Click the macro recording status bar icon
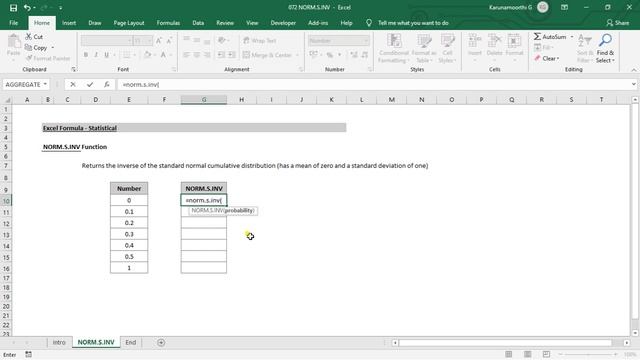The height and width of the screenshot is (360, 640). (x=28, y=354)
